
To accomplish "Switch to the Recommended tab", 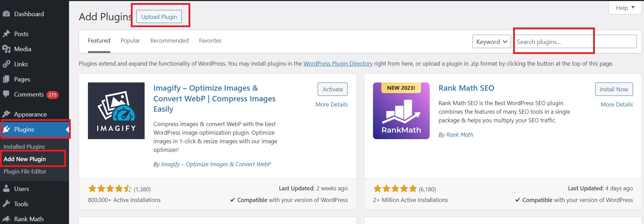I will (169, 41).
